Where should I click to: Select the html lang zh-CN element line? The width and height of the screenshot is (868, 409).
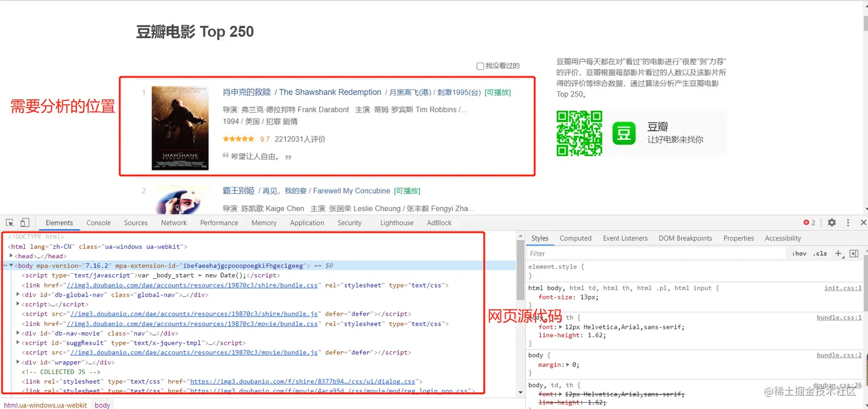98,246
